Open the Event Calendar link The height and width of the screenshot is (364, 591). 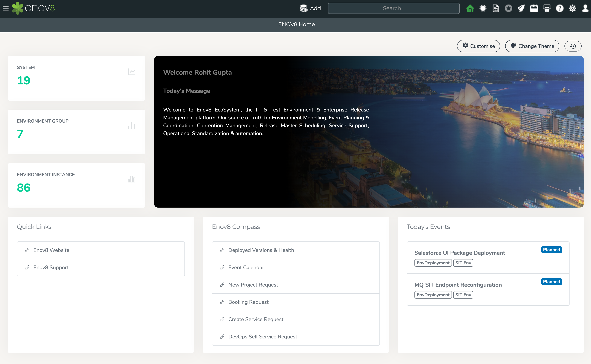point(296,268)
